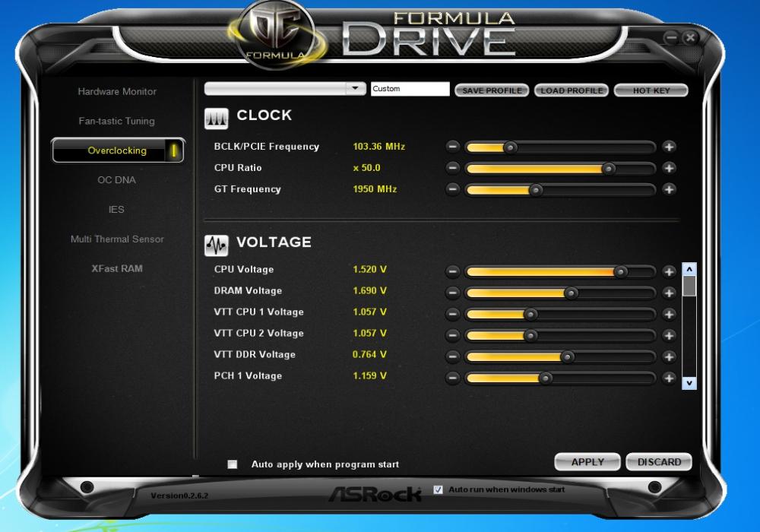Click the Version0.2.6.2 label
760x532 pixels.
click(179, 496)
